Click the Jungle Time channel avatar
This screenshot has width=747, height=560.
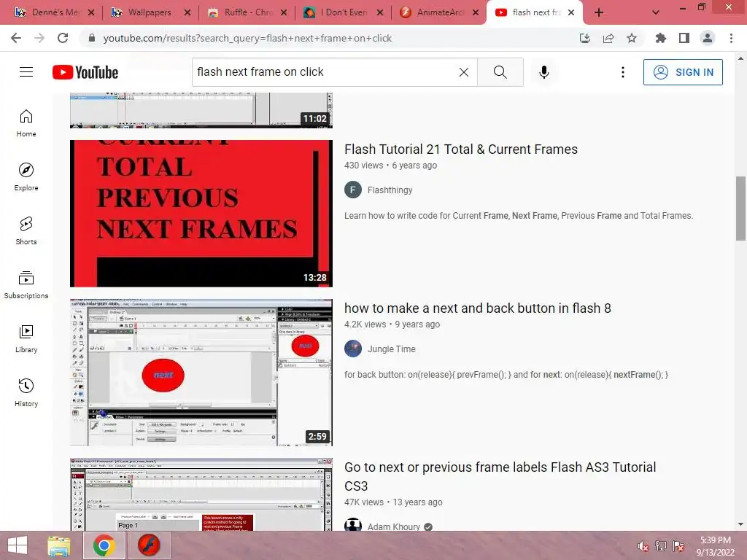[353, 349]
